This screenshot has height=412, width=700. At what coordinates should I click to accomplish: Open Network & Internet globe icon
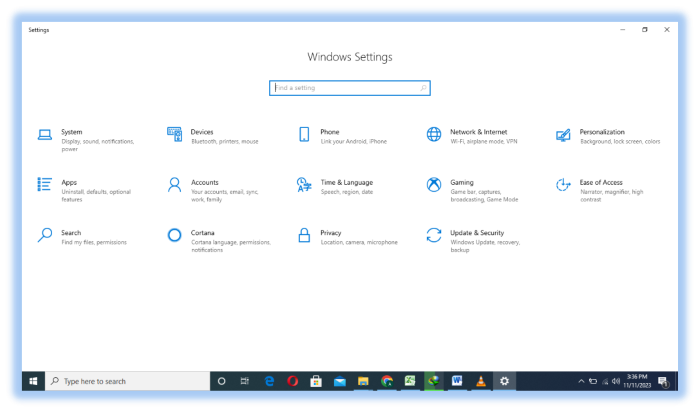[x=433, y=134]
